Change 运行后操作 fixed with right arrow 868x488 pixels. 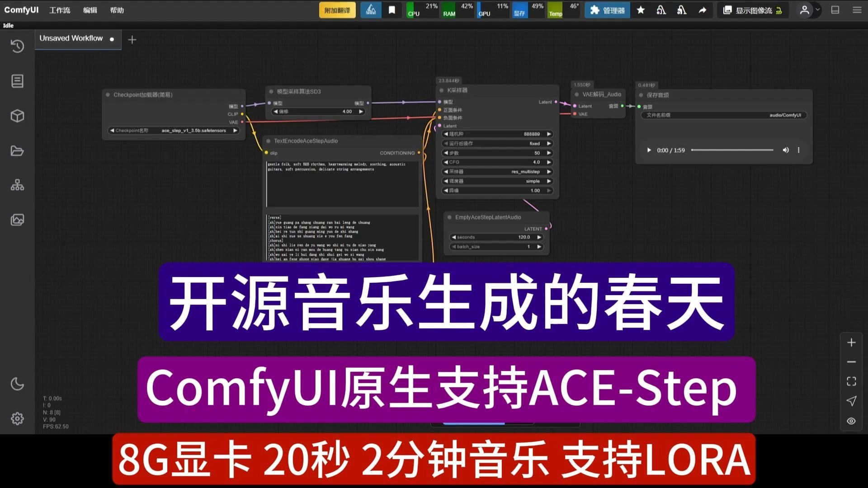[x=549, y=143]
